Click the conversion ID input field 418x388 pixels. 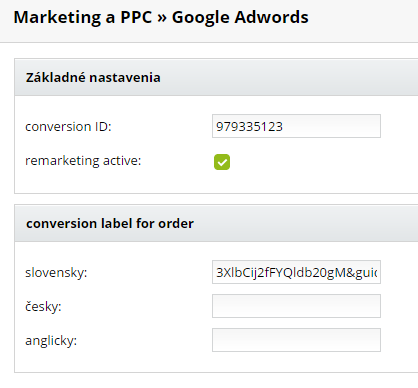[x=296, y=126]
